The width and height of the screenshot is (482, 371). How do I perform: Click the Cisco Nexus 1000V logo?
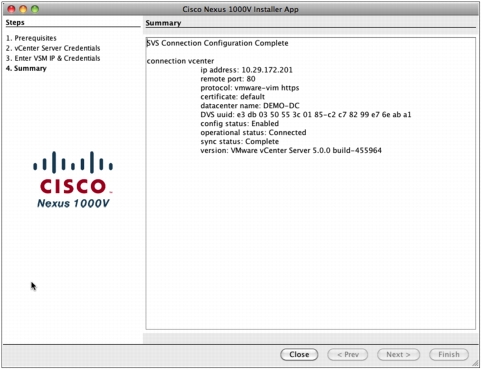pyautogui.click(x=73, y=180)
